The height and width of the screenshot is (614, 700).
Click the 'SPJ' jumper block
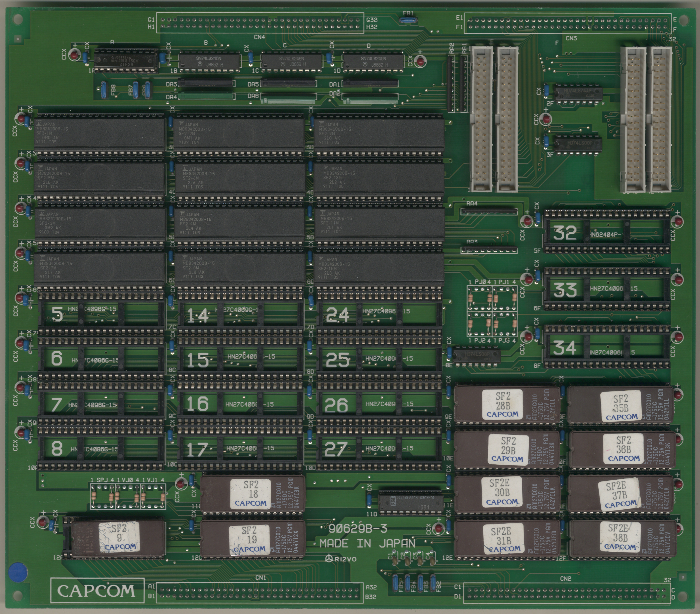click(x=103, y=496)
